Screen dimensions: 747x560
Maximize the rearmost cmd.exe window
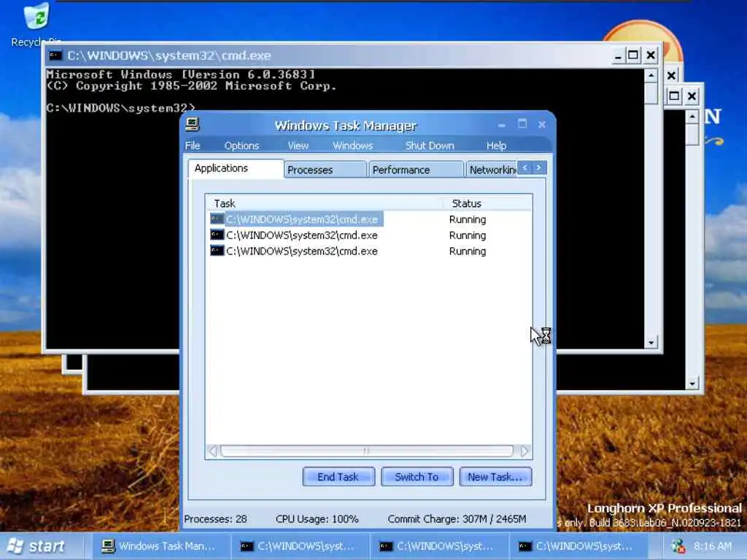(674, 97)
